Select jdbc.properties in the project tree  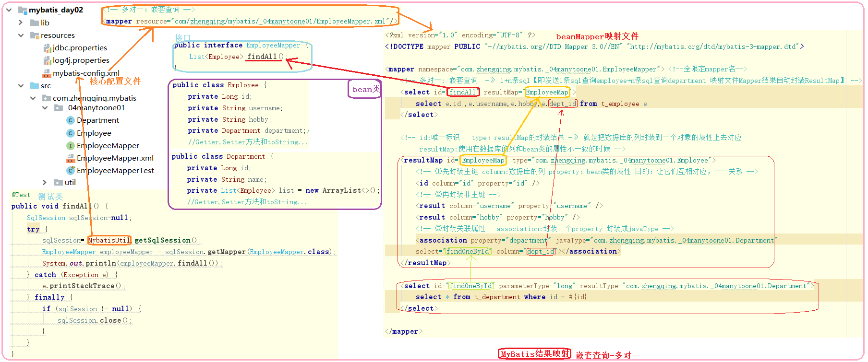80,47
